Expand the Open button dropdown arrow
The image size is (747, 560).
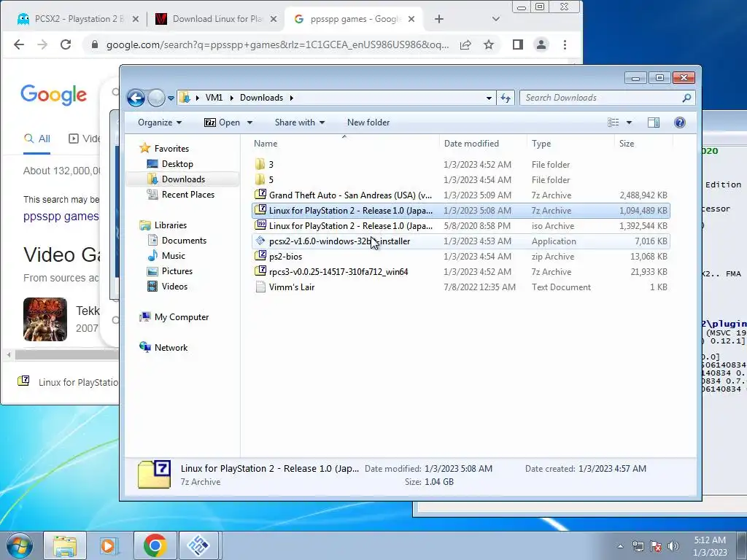pyautogui.click(x=249, y=122)
